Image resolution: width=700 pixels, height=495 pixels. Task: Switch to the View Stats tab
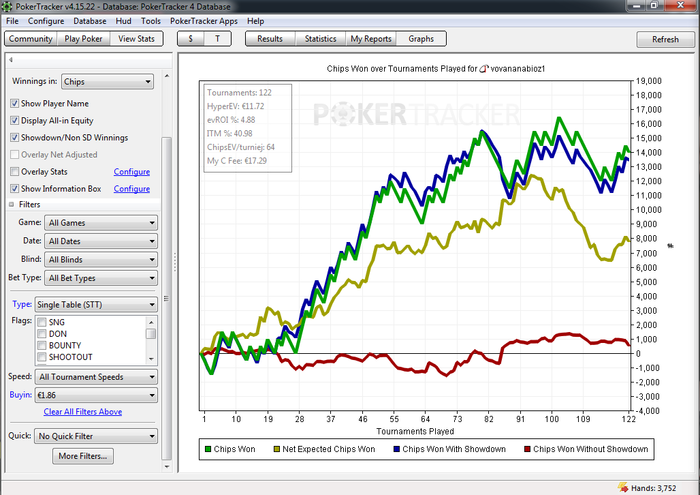click(x=136, y=39)
